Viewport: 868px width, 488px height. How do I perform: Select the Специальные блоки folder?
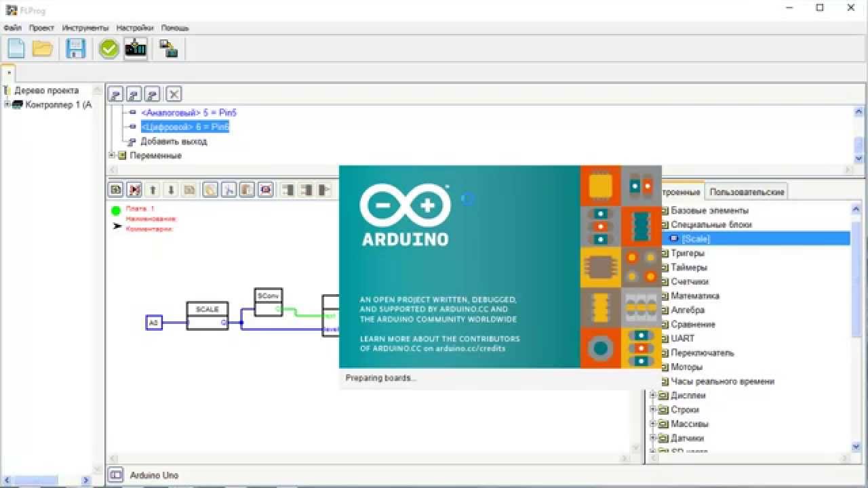pos(711,224)
